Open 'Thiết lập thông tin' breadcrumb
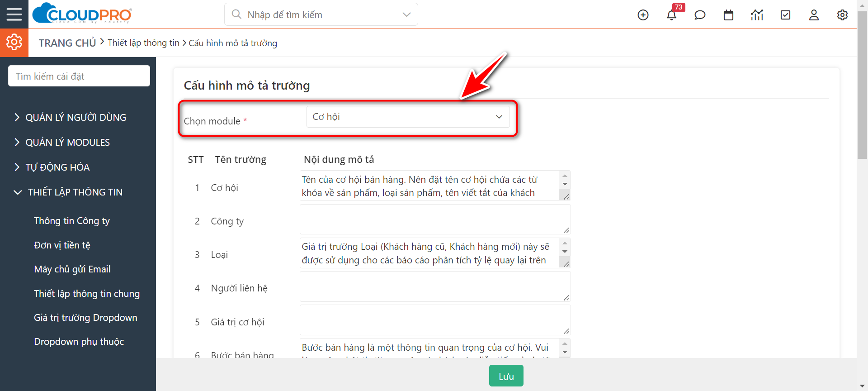The image size is (868, 391). pos(143,43)
